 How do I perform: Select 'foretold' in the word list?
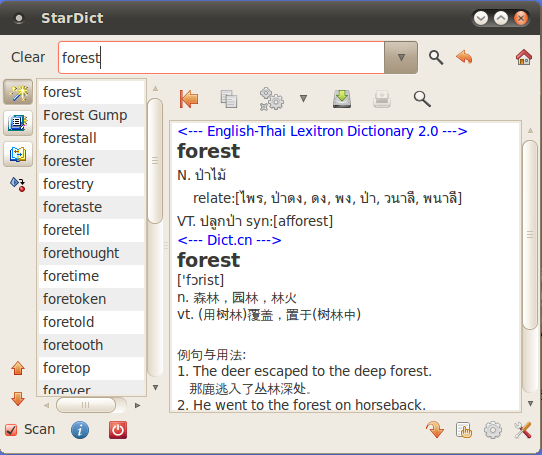[x=91, y=322]
